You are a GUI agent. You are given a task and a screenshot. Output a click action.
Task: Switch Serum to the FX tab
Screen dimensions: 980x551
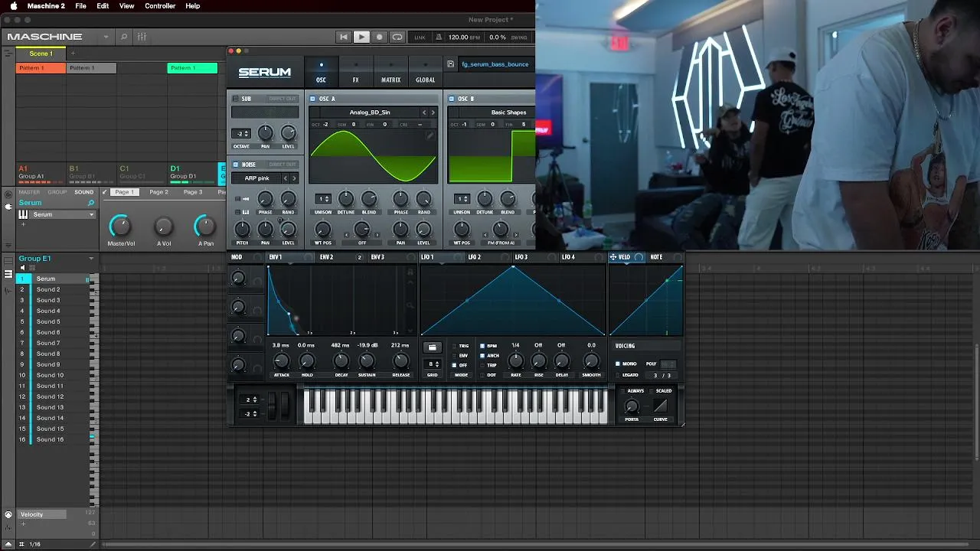355,73
